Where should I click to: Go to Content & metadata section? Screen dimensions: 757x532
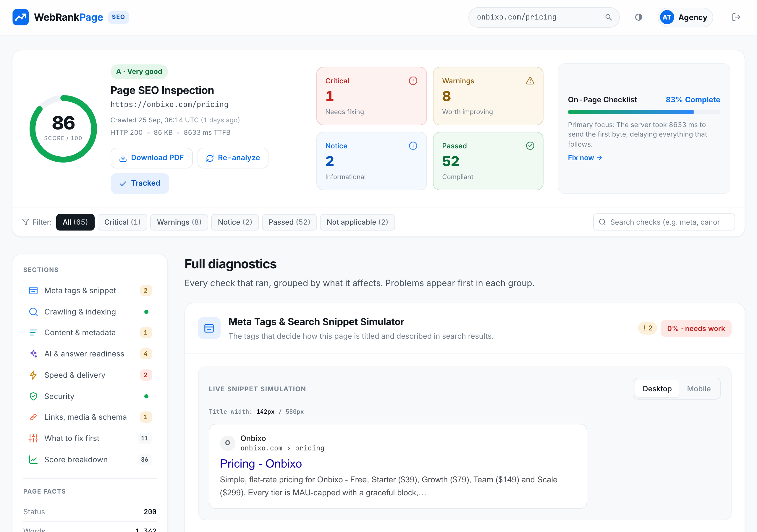point(90,332)
